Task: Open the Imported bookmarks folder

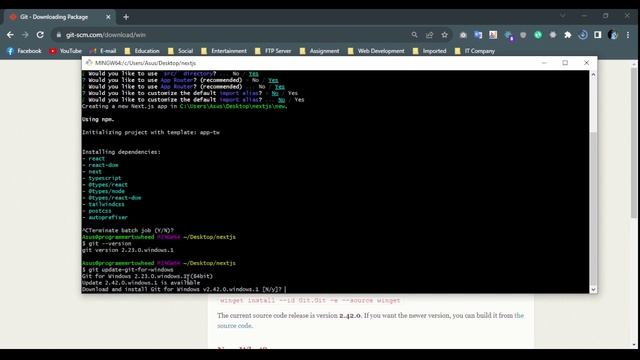Action: tap(429, 51)
